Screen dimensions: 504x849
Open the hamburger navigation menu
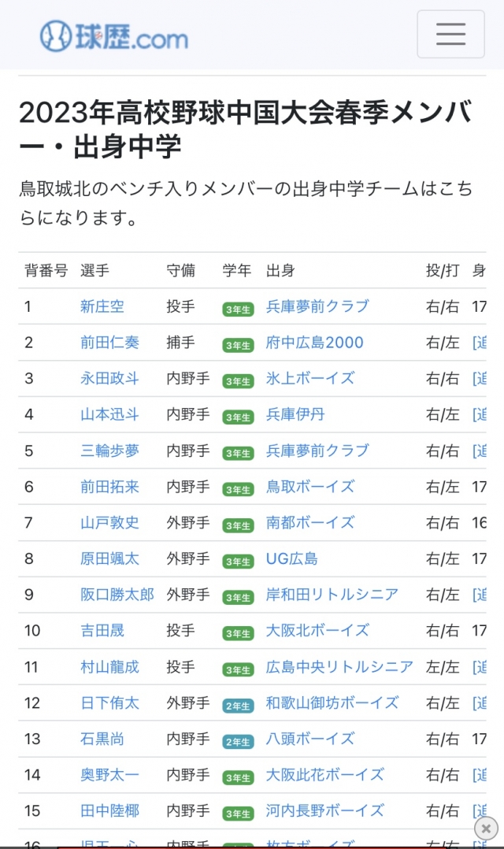click(x=450, y=34)
